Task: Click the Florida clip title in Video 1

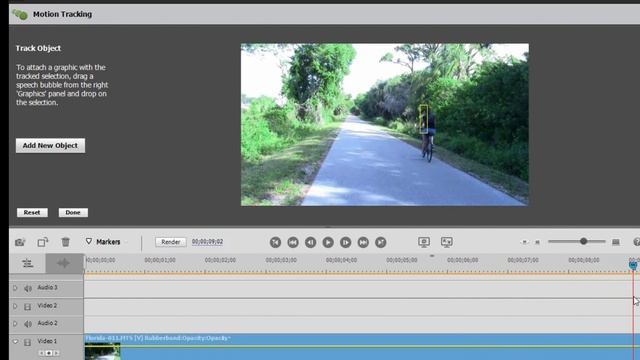Action: (158, 338)
